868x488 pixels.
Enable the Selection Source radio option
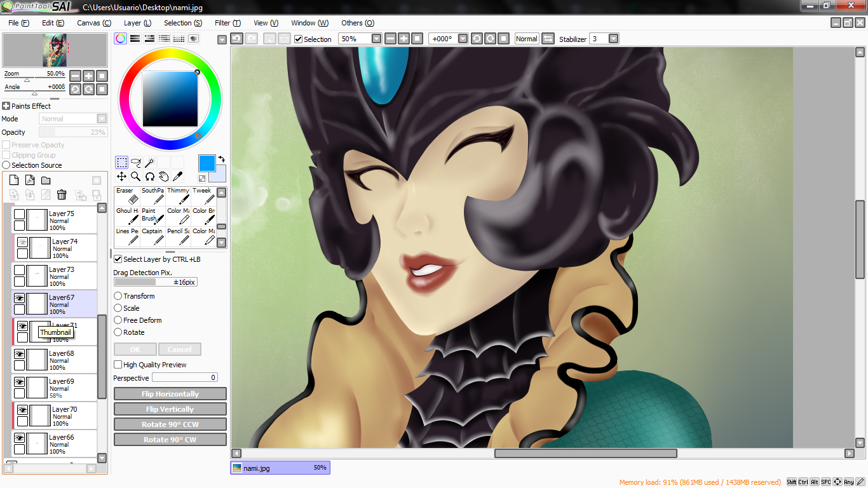(x=6, y=165)
